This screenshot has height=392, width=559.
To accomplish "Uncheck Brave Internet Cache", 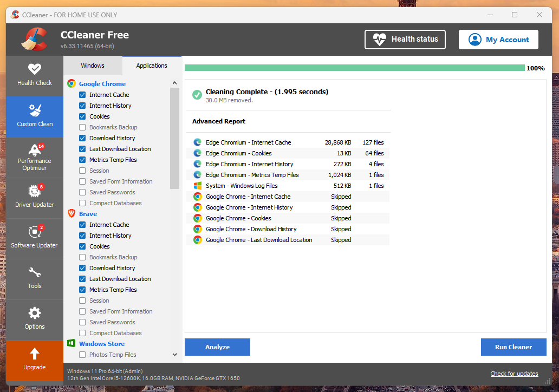I will point(82,225).
